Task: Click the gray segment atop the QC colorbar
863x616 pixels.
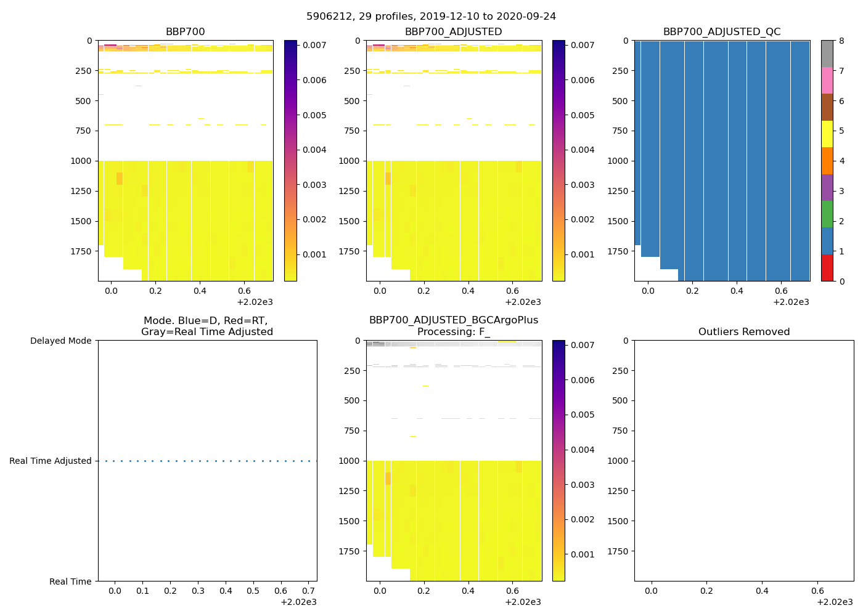Action: coord(827,54)
